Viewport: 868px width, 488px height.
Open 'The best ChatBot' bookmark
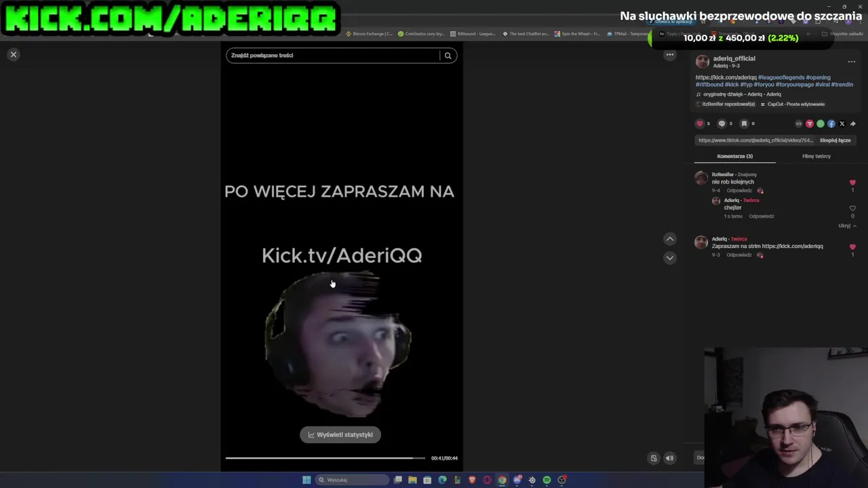[x=526, y=33]
